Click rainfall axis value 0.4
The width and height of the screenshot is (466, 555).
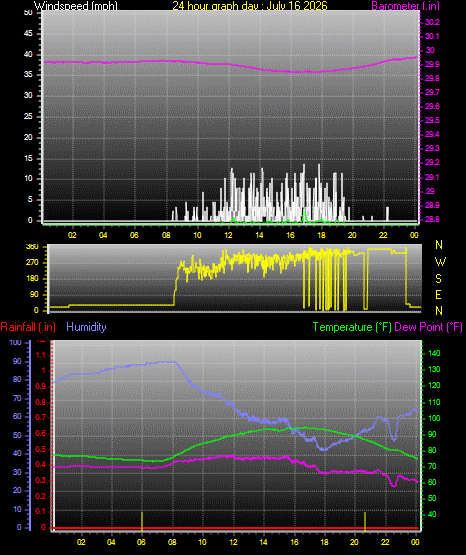[41, 465]
